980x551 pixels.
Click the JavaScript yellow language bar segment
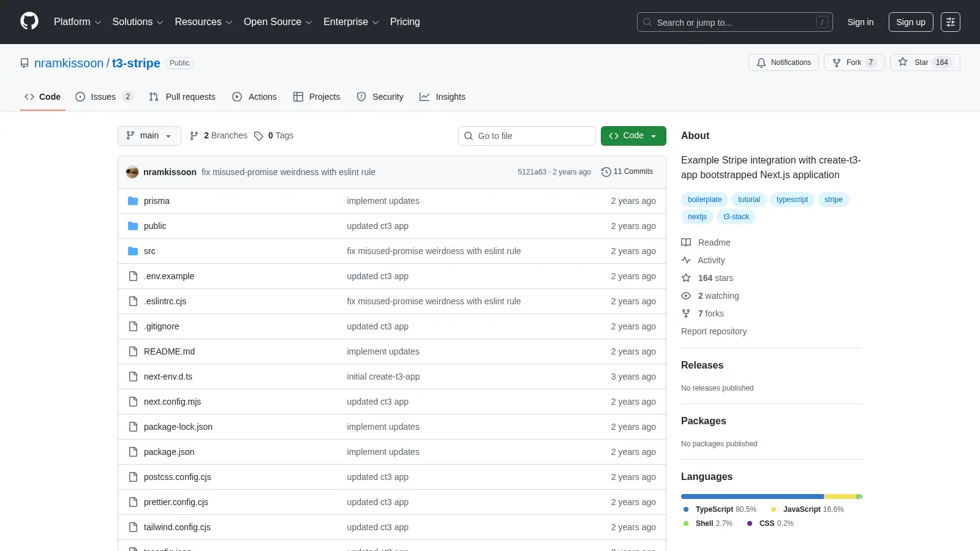pos(840,497)
